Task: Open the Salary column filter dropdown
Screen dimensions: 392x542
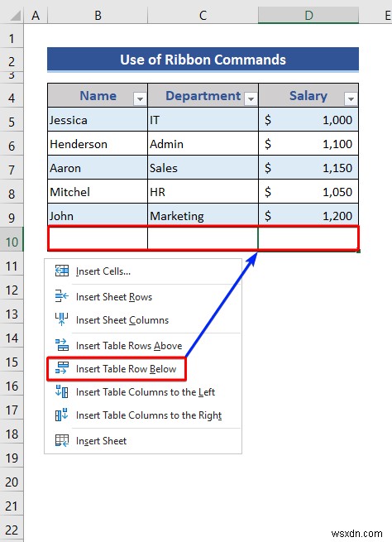Action: (351, 99)
